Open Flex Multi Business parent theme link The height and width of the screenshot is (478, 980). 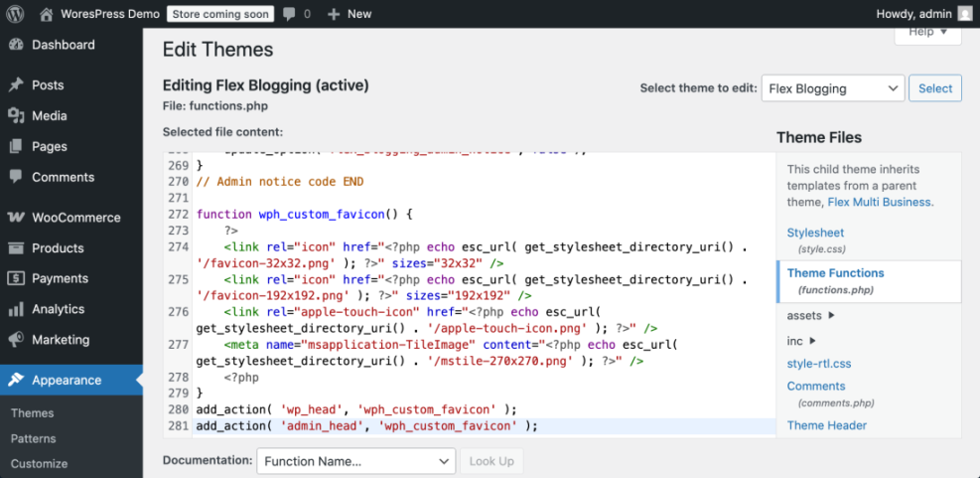tap(880, 202)
